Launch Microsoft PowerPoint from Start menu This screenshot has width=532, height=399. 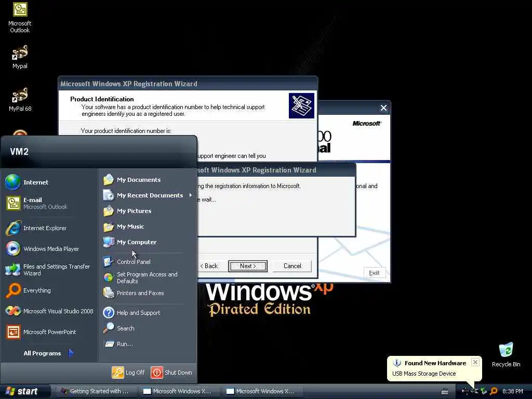click(41, 332)
